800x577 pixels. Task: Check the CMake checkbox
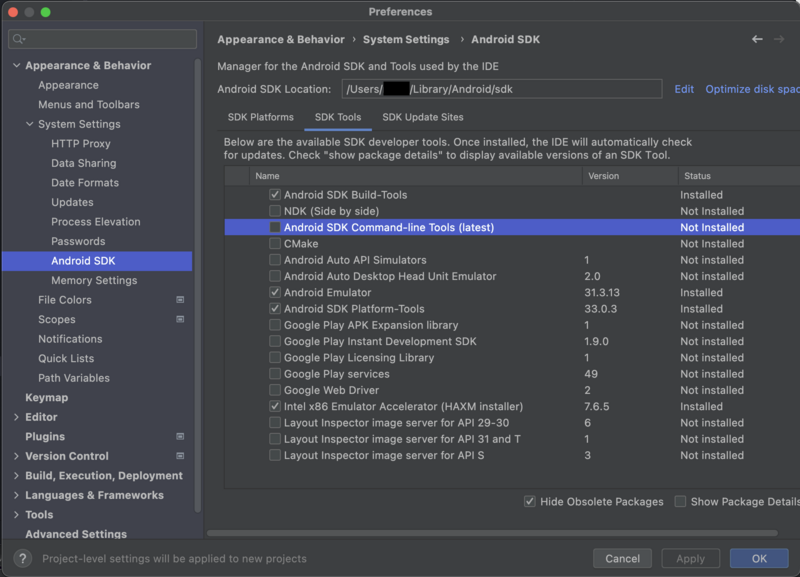coord(275,244)
